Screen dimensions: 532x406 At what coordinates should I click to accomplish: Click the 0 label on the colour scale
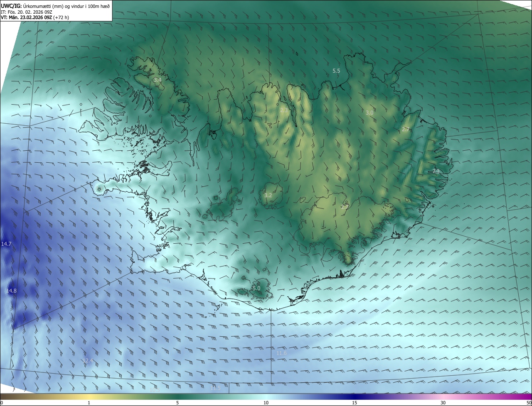[2, 403]
